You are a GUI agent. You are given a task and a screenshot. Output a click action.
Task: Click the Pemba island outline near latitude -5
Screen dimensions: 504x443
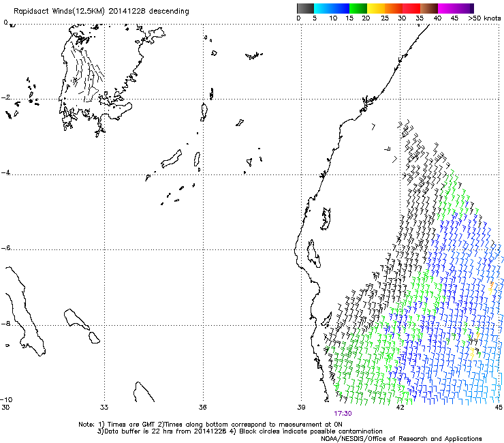click(x=326, y=219)
